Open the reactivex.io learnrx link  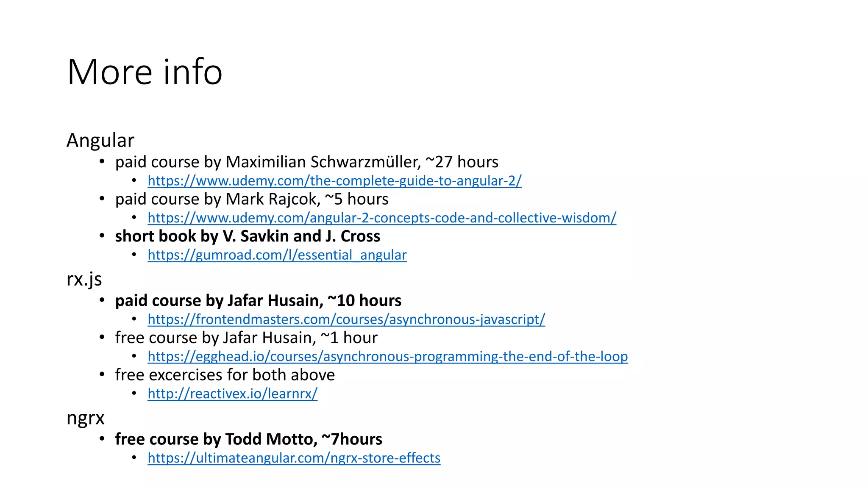(232, 394)
